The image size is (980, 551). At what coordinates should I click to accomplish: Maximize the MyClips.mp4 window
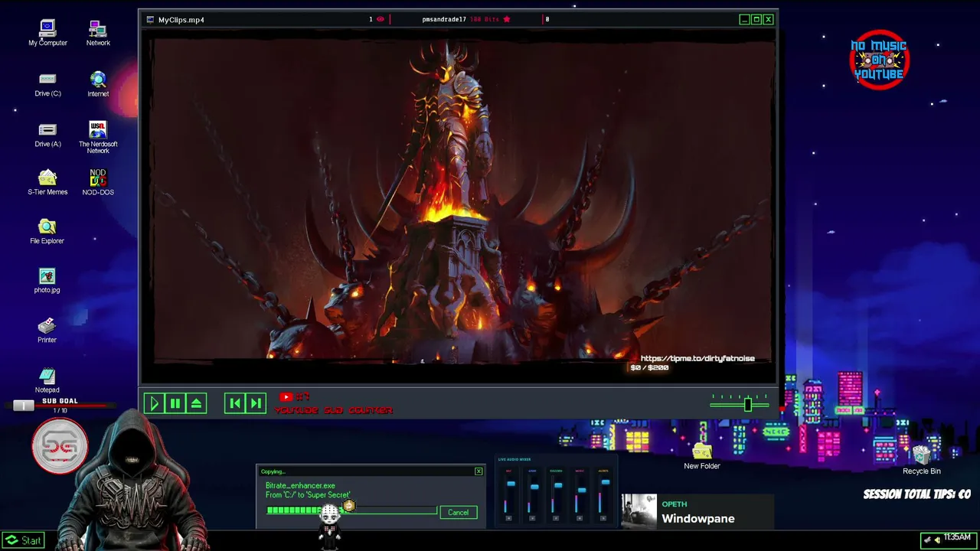[x=756, y=19]
